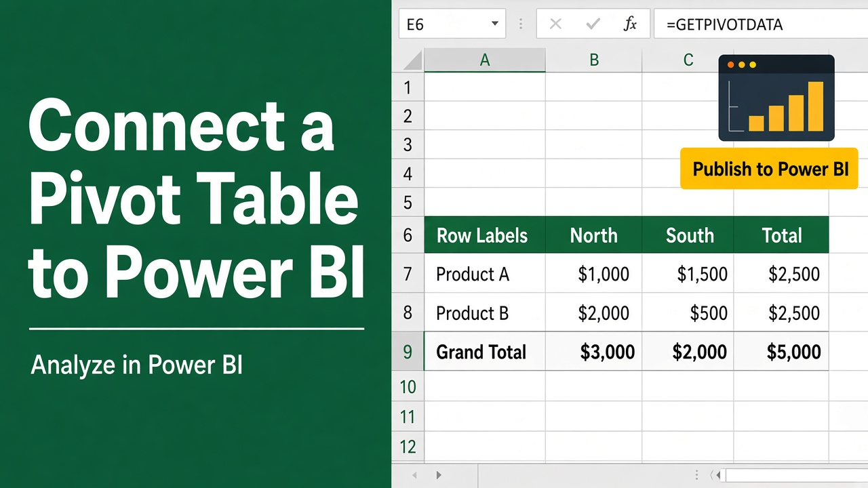The width and height of the screenshot is (868, 488).
Task: Select Product B South value $500
Action: click(688, 312)
